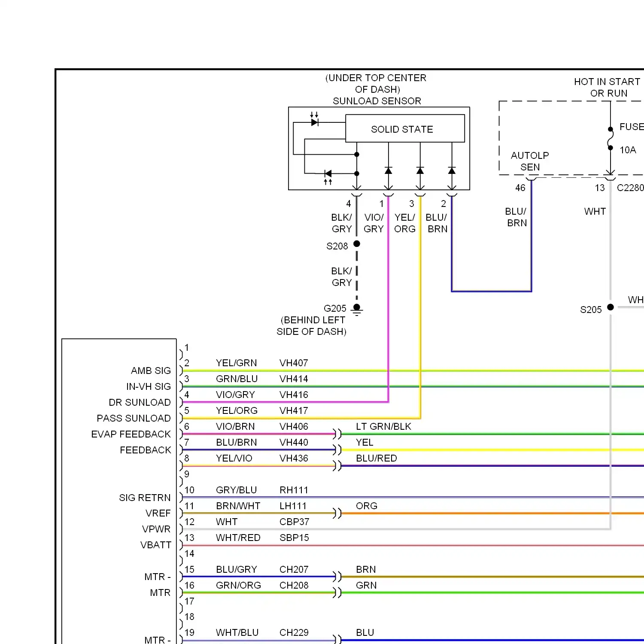Click the VREF pin label
Image resolution: width=644 pixels, height=644 pixels.
point(158,513)
